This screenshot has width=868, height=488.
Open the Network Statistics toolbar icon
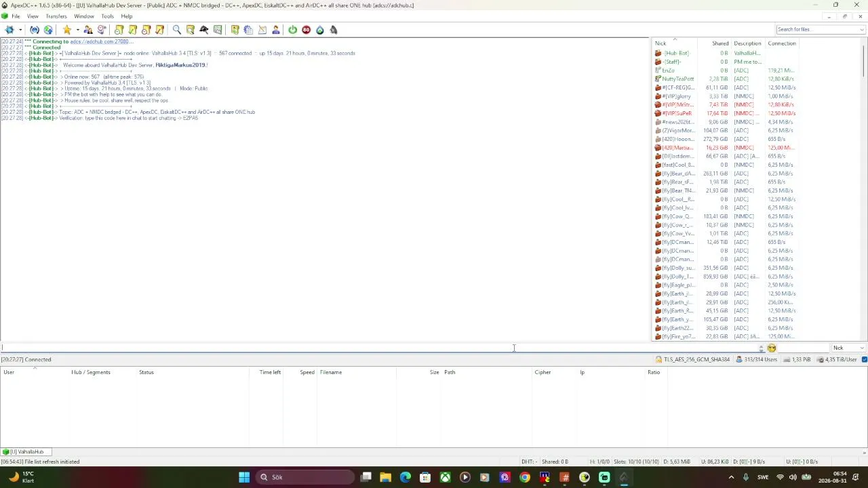[x=218, y=30]
